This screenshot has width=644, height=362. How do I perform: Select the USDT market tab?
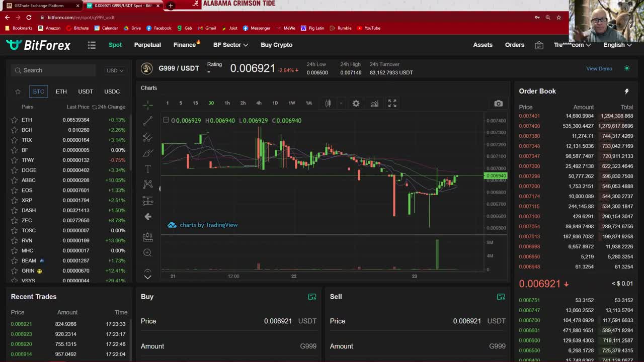[86, 92]
